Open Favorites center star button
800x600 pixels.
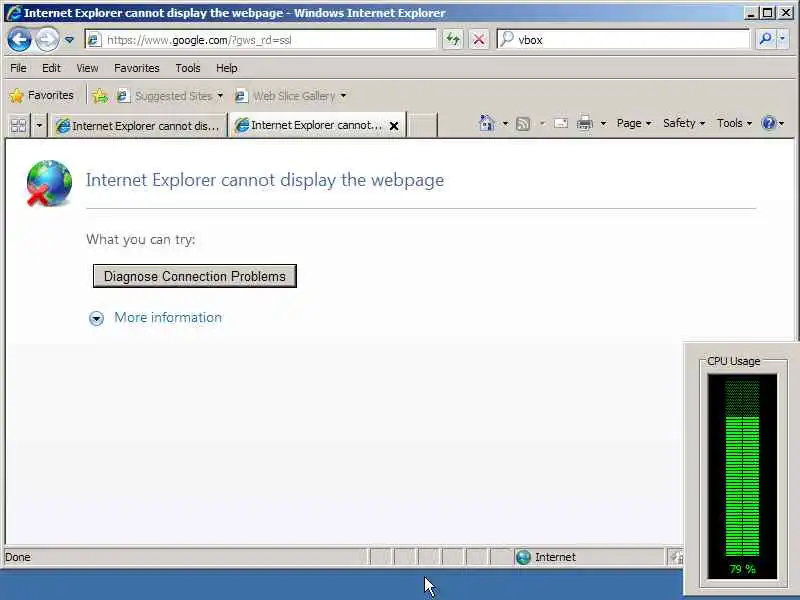[x=42, y=95]
